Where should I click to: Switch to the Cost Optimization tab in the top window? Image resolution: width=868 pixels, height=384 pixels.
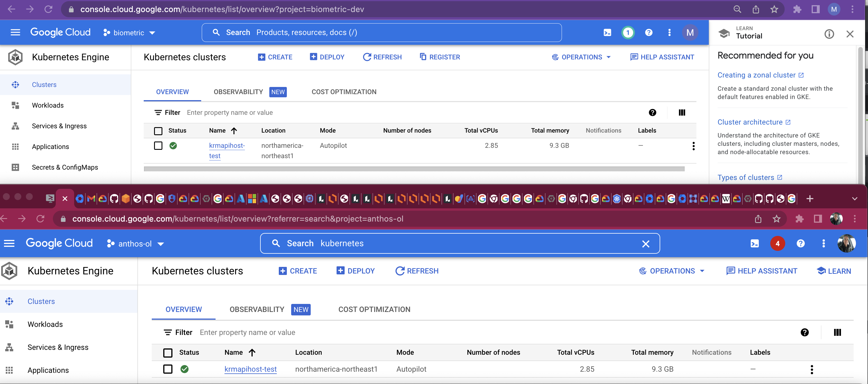344,92
